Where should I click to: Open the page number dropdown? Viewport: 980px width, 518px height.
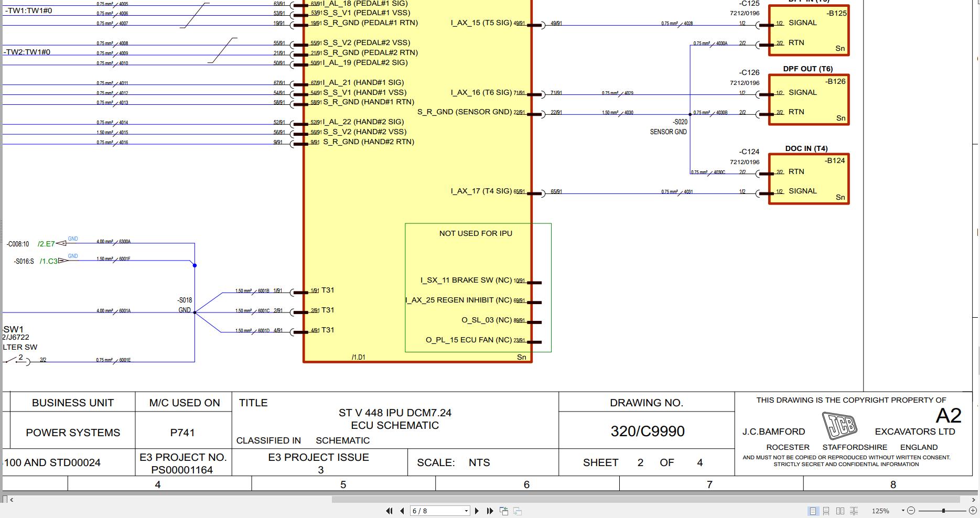click(x=466, y=511)
